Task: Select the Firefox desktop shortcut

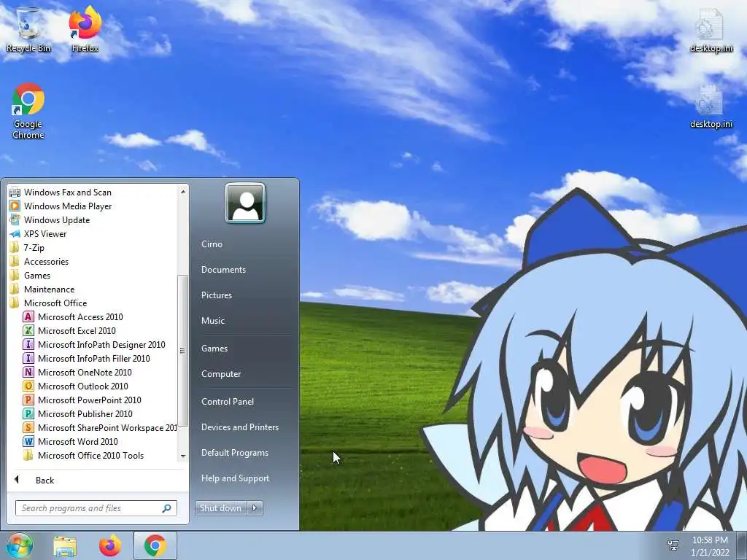Action: point(85,29)
